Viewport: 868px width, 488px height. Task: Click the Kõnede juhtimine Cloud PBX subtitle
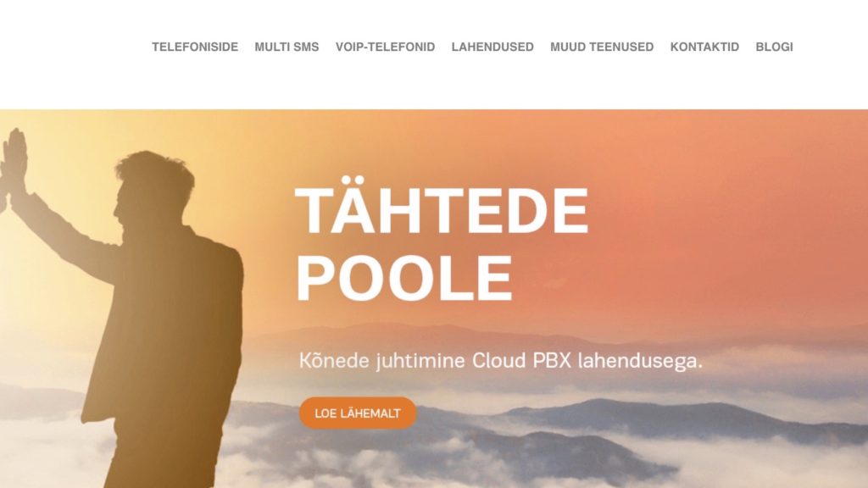pos(500,361)
